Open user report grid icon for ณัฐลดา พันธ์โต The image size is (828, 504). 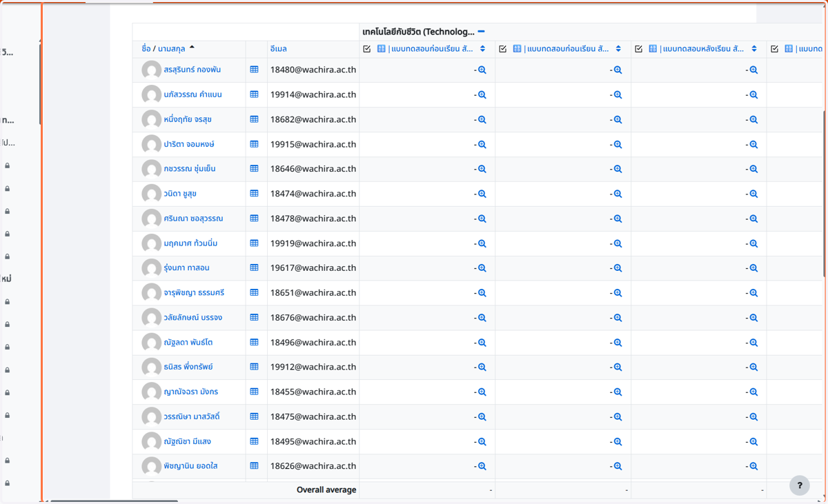pos(254,343)
